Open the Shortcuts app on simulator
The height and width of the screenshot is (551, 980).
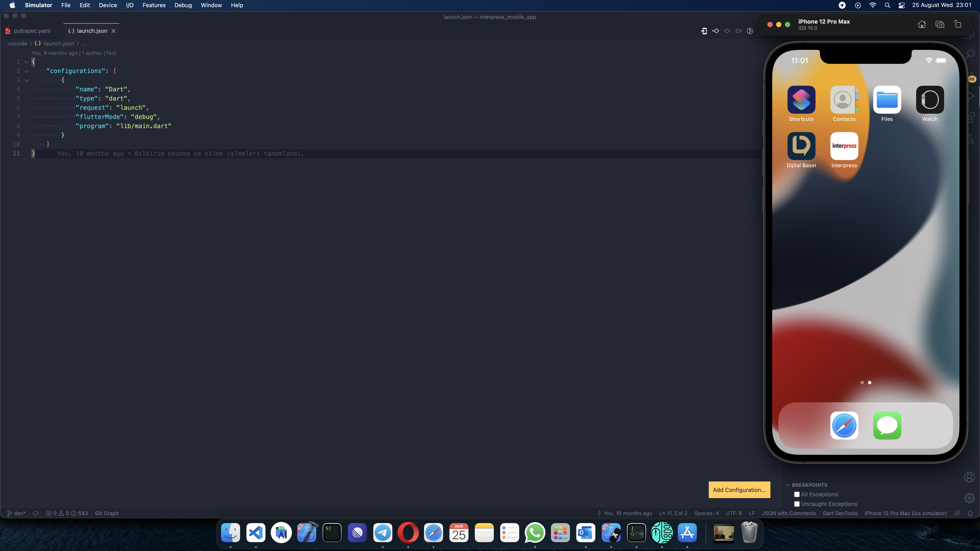tap(801, 100)
